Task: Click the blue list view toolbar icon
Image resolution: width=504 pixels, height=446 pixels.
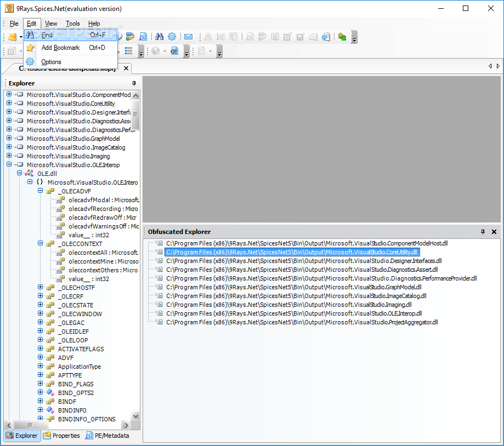Action: tap(128, 51)
